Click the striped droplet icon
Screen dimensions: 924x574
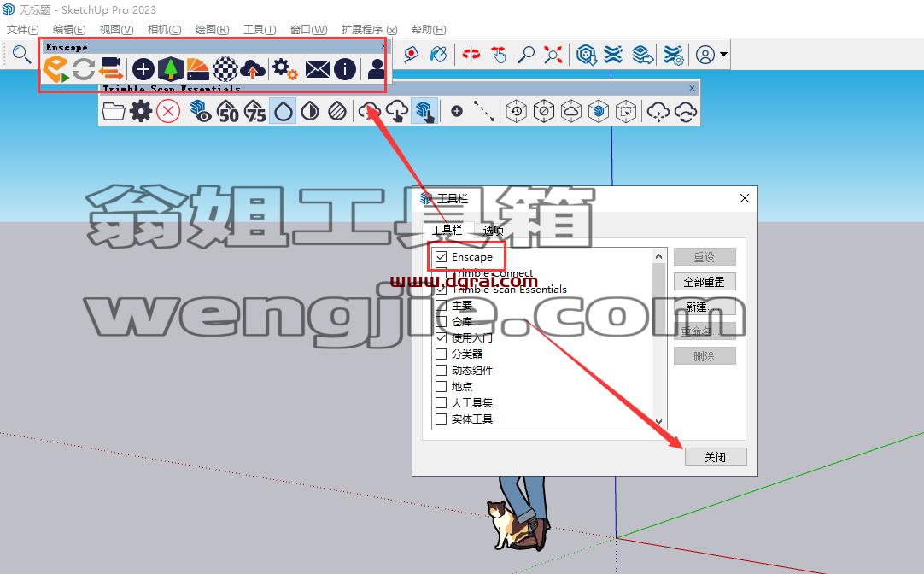pos(337,111)
